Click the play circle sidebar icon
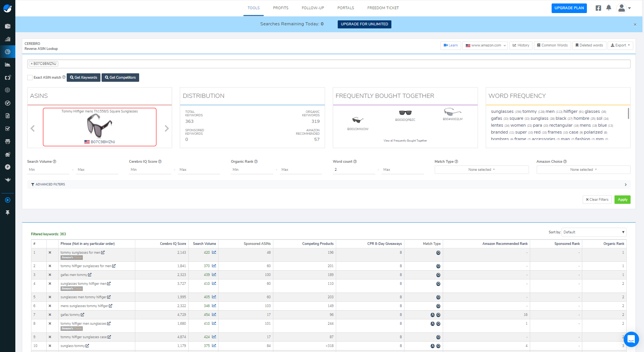The width and height of the screenshot is (644, 352). pos(8,200)
